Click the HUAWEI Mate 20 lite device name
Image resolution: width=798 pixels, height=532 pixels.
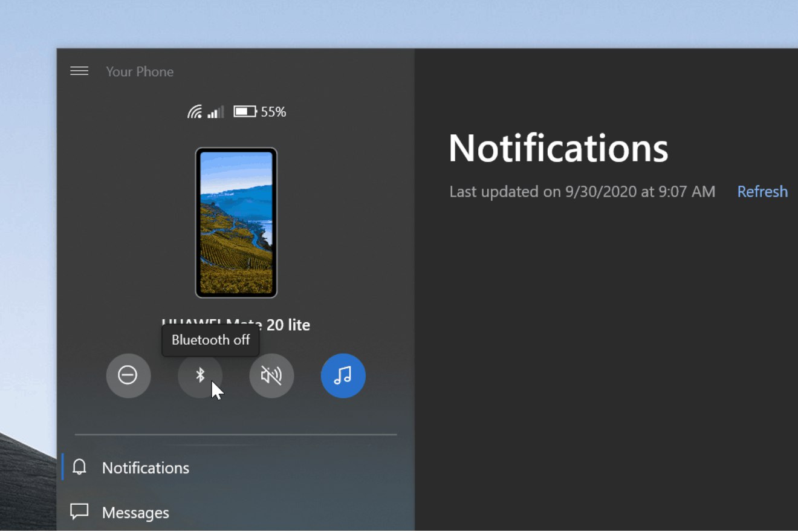[236, 325]
